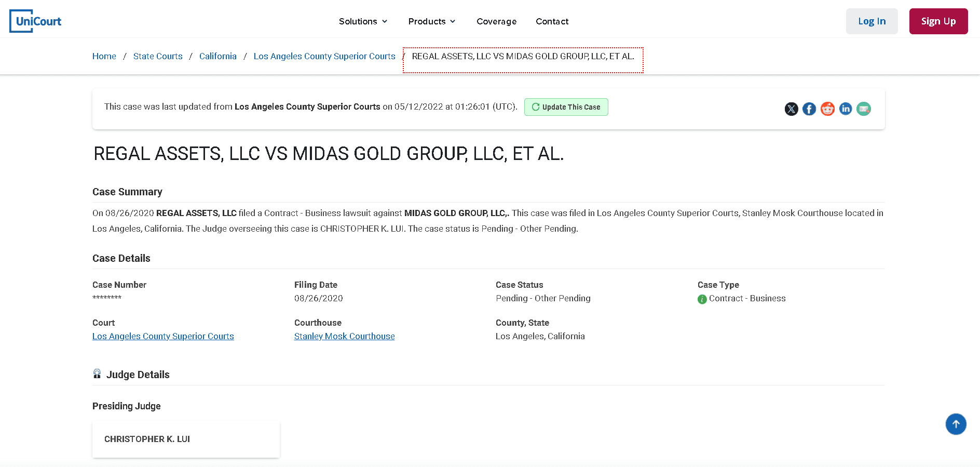Share case via email icon
This screenshot has width=980, height=467.
coord(864,109)
